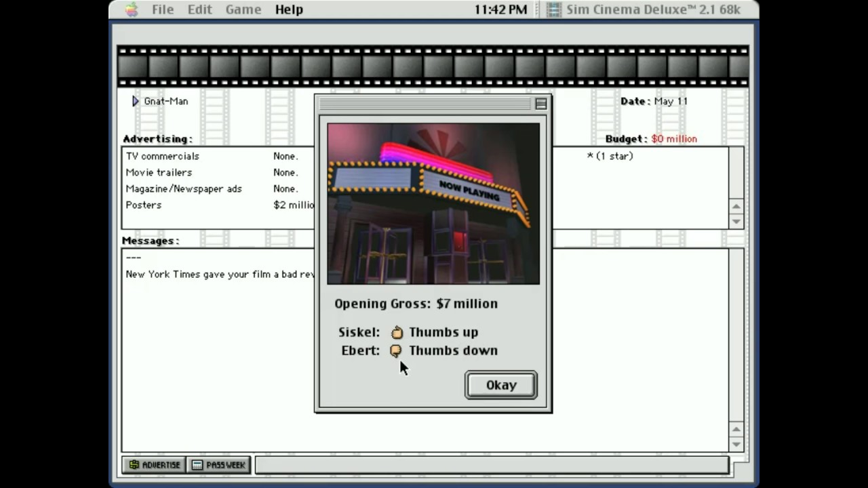Screen dimensions: 868x488
Task: Click the Okay button in the dialog
Action: (501, 385)
